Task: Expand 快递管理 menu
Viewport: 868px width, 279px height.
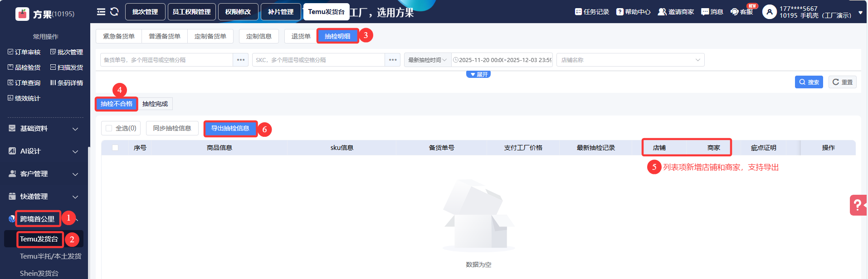Action: click(x=44, y=197)
